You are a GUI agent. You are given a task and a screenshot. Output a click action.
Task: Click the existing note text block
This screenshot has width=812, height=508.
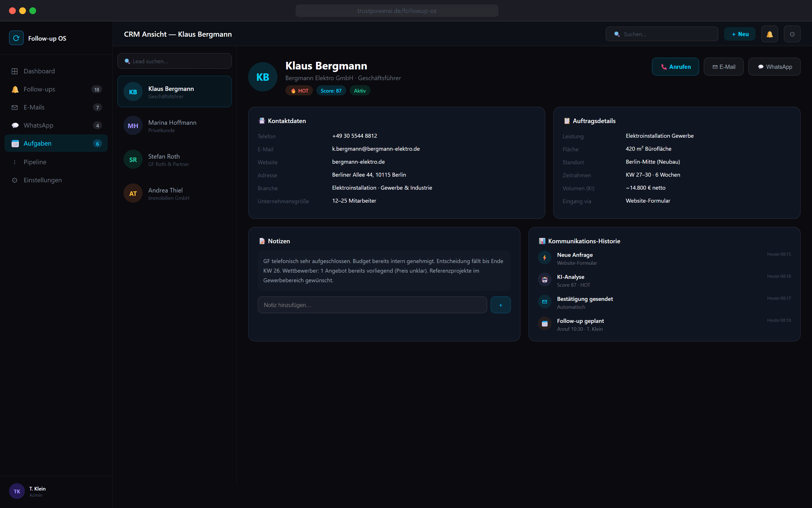click(384, 270)
